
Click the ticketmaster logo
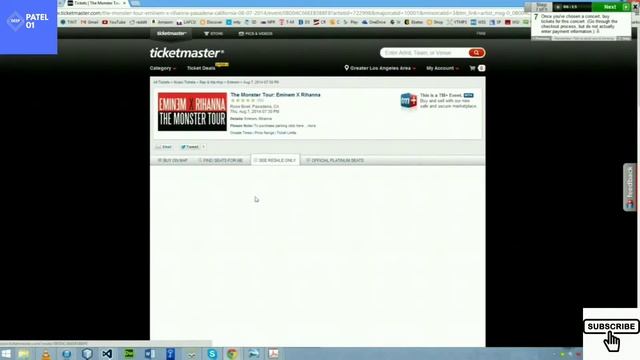coord(187,53)
